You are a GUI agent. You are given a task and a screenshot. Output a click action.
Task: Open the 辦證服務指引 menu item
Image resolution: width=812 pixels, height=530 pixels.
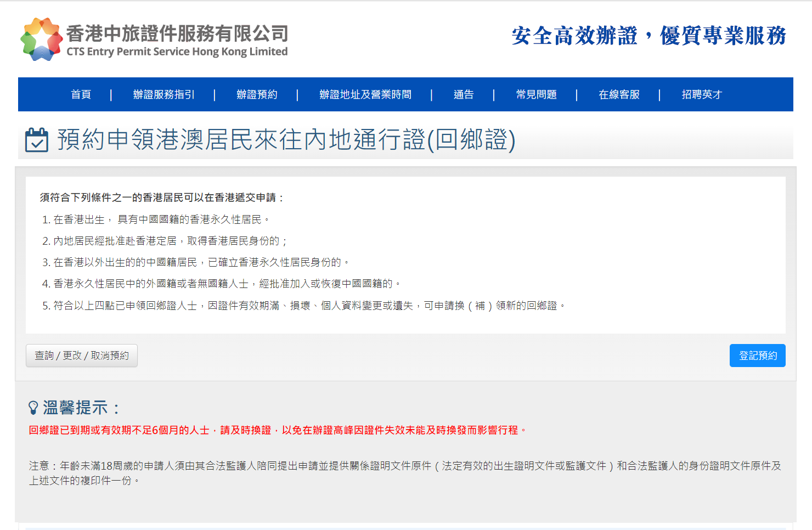point(163,94)
